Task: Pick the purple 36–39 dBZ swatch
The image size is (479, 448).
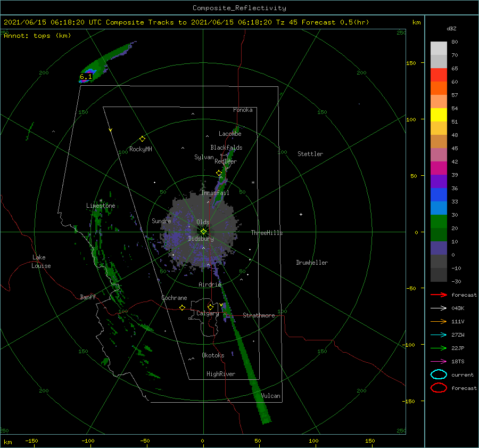Action: [x=439, y=182]
